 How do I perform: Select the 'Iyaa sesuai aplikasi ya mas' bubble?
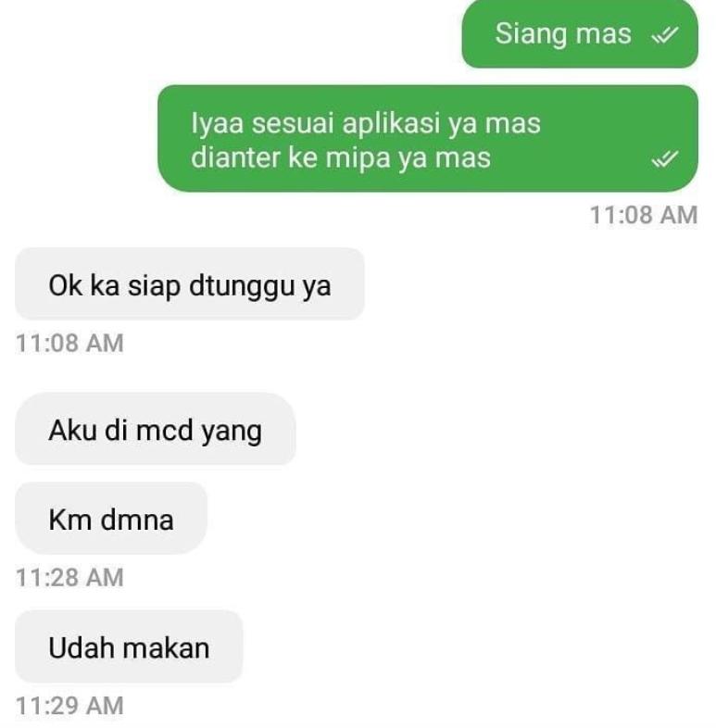tap(428, 138)
